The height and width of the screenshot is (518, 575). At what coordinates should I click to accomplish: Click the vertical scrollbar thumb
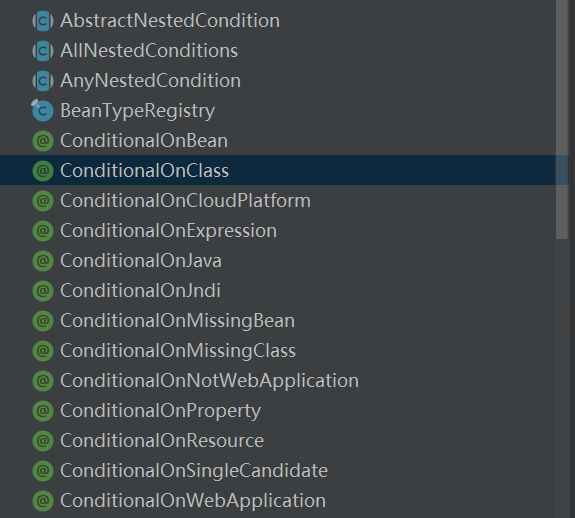[x=562, y=120]
